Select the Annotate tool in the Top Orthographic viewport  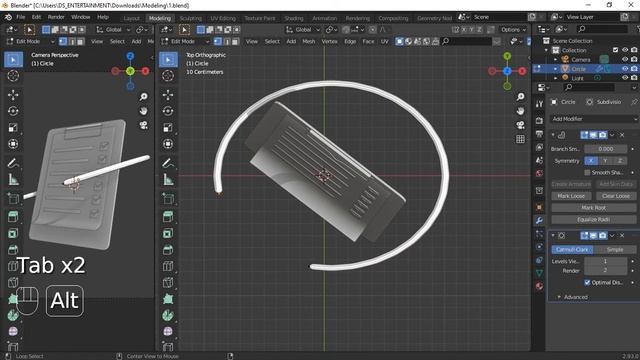point(168,163)
